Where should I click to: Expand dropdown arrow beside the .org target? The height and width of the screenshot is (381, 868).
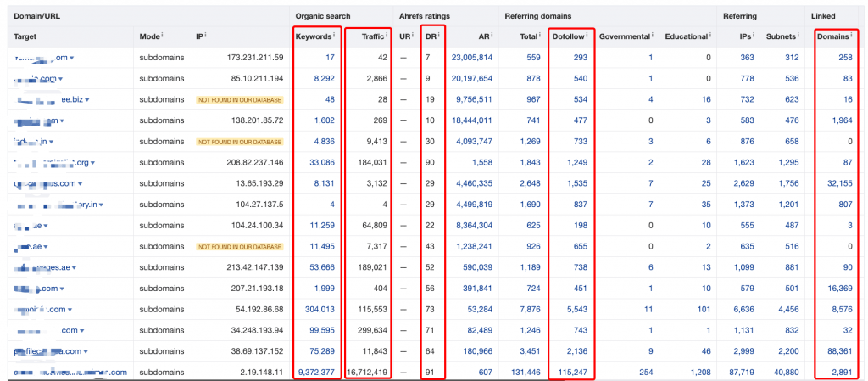click(92, 163)
